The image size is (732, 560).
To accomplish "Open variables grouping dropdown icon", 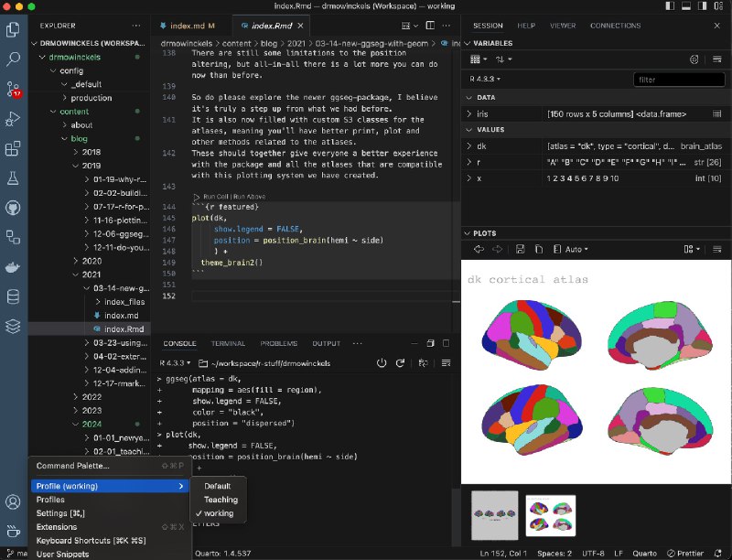I will click(x=478, y=59).
